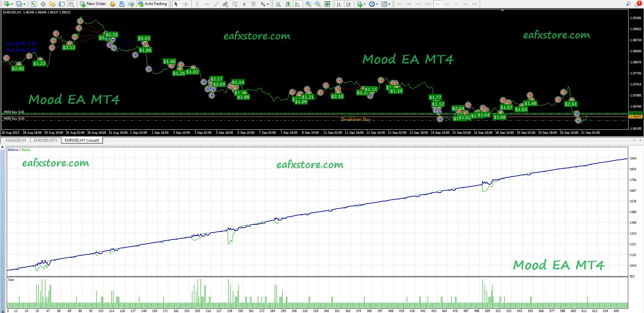Click the Zoom Out magnifier icon
The image size is (644, 313).
point(317,4)
